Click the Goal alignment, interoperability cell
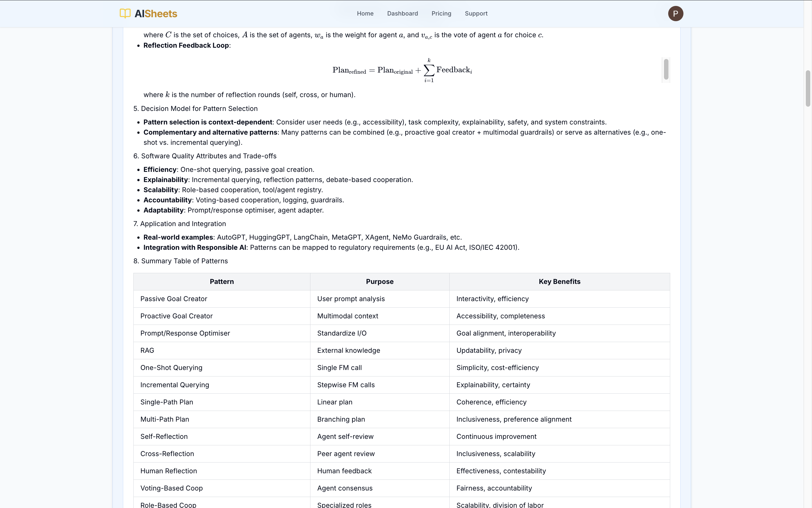Screen dimensions: 812x508 pos(560,333)
